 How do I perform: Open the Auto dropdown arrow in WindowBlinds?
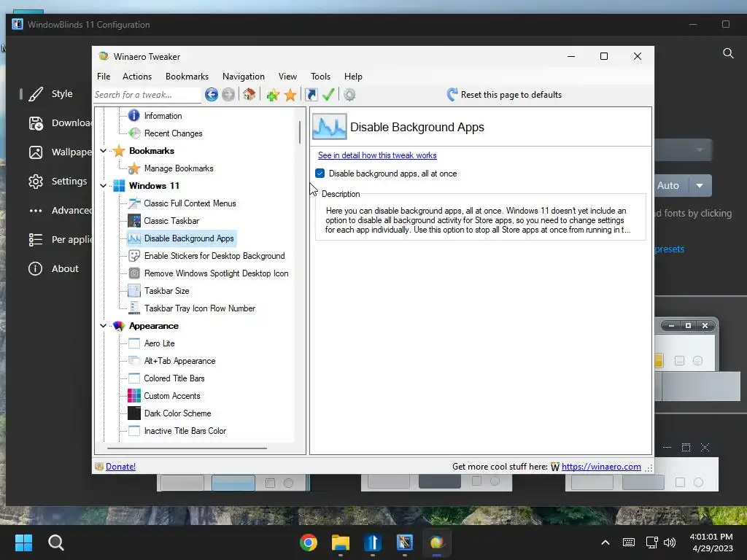(x=700, y=186)
